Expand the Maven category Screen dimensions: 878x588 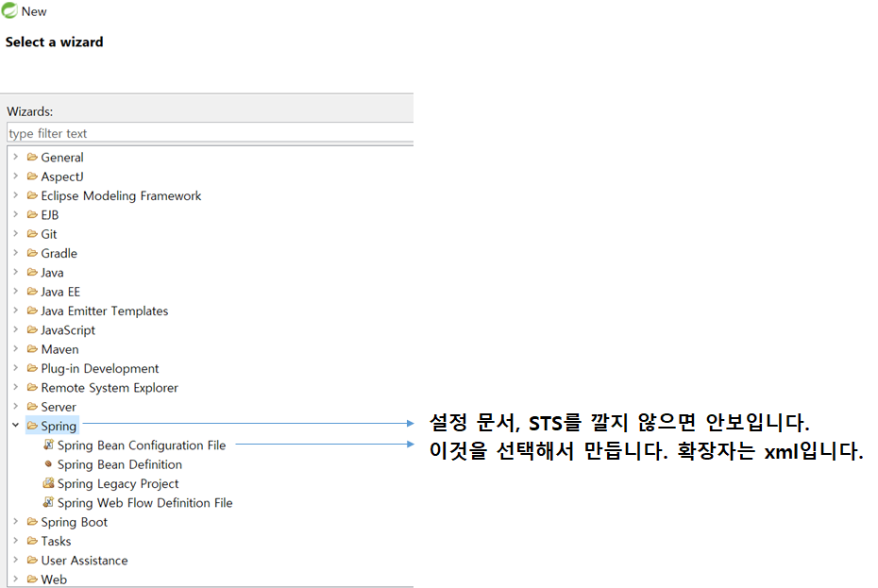click(x=16, y=349)
